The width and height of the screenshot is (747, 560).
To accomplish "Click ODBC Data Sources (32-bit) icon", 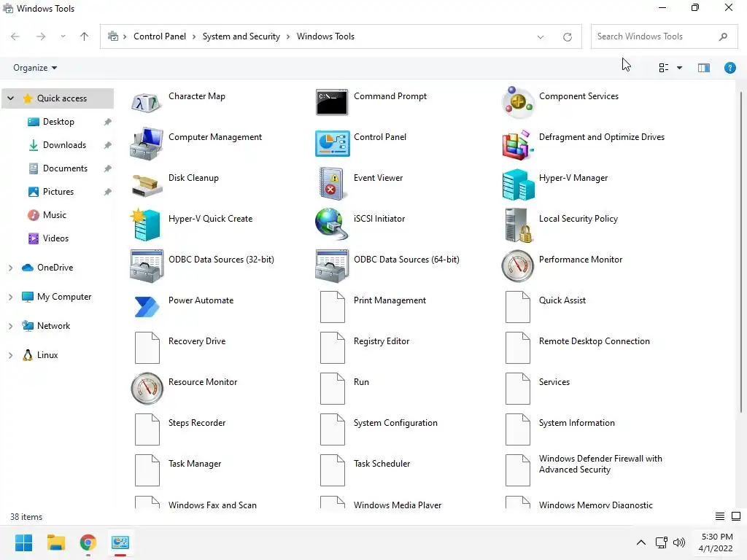I will point(146,265).
